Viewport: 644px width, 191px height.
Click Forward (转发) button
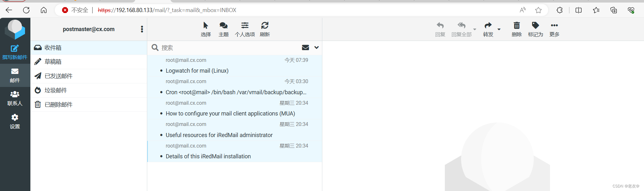click(488, 29)
